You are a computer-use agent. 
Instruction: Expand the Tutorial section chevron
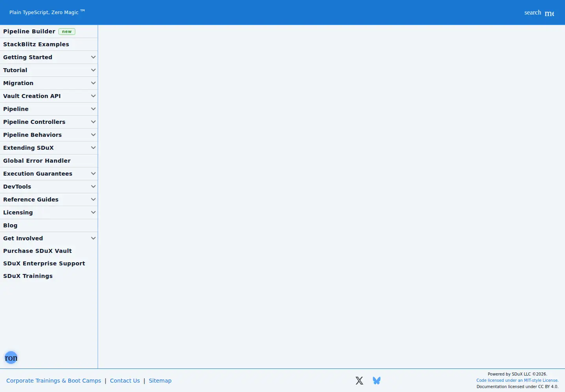pos(93,70)
